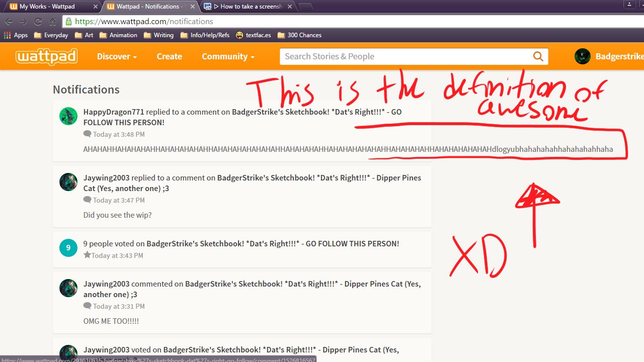Click the browser address bar URL
Viewport: 644px width, 362px height.
[144, 22]
